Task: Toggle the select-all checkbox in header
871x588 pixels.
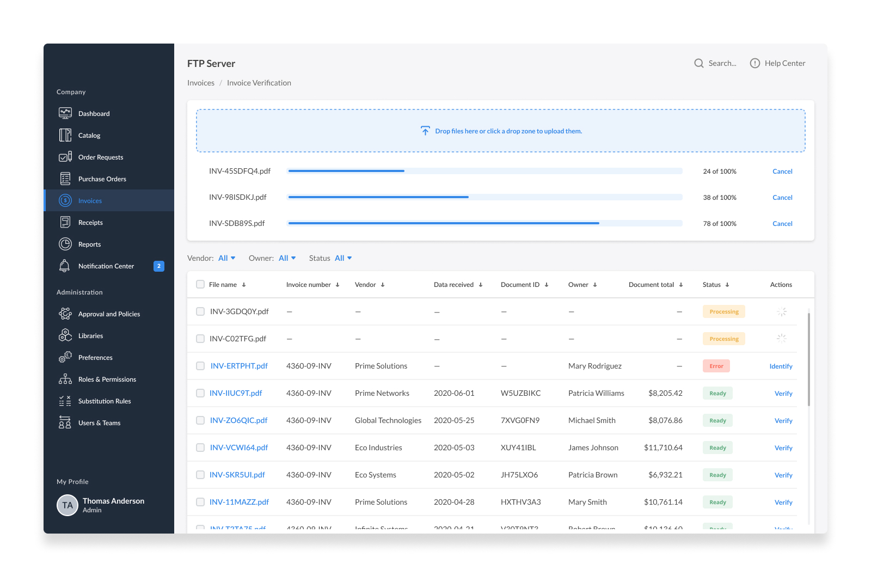Action: pos(200,284)
